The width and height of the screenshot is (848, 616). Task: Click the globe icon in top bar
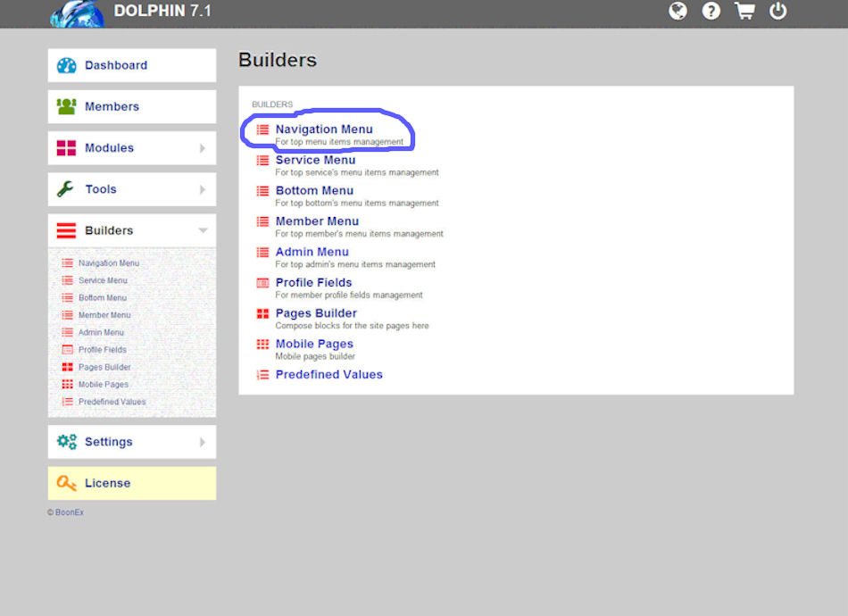pos(678,11)
